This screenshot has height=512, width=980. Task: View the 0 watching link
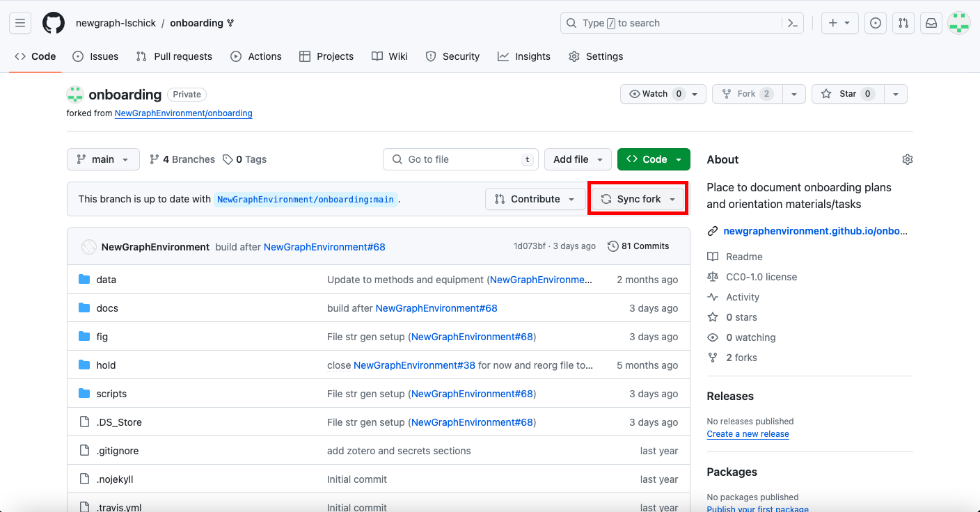(x=750, y=337)
